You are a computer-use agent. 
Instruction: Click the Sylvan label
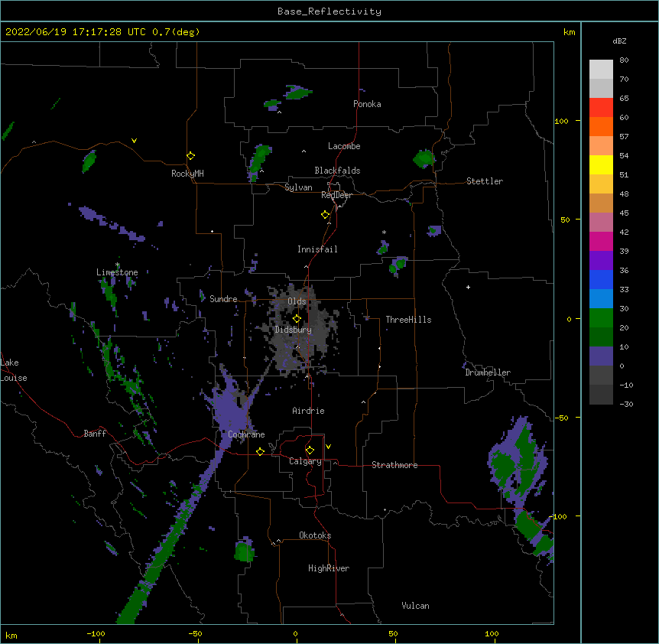pyautogui.click(x=298, y=187)
